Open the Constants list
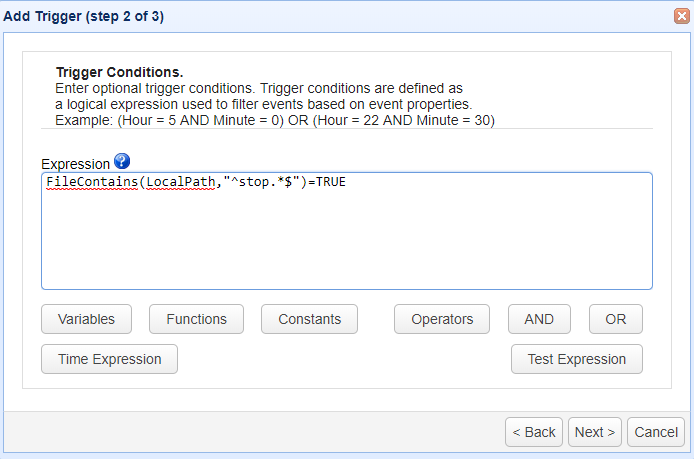Image resolution: width=694 pixels, height=459 pixels. (x=310, y=319)
